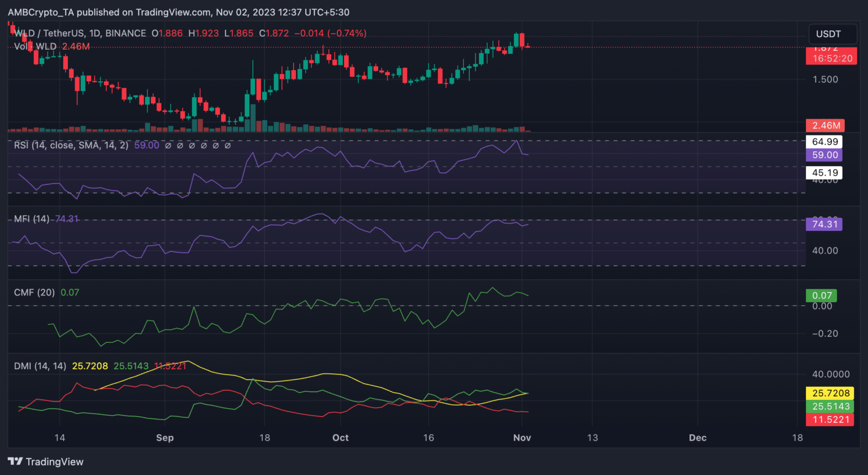This screenshot has width=868, height=475.
Task: Click the purple 74.31 MFI axis label
Action: point(824,224)
